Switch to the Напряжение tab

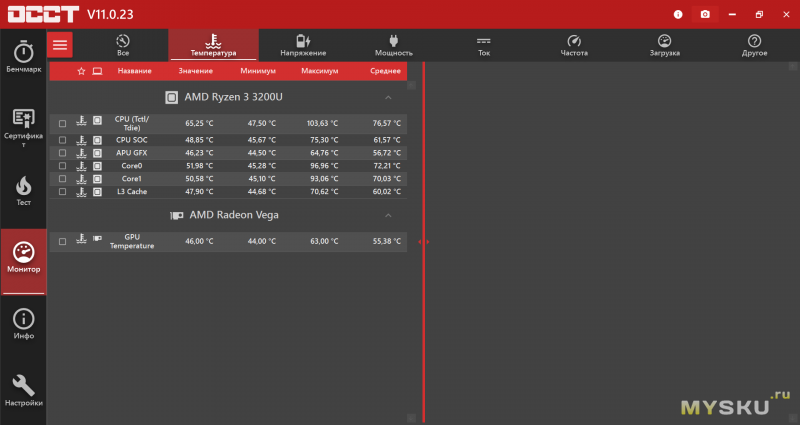click(303, 45)
